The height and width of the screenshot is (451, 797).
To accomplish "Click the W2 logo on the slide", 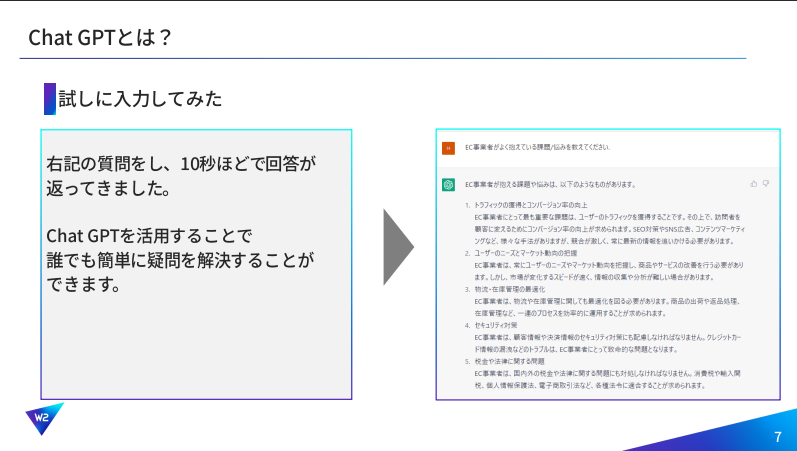I will point(44,418).
